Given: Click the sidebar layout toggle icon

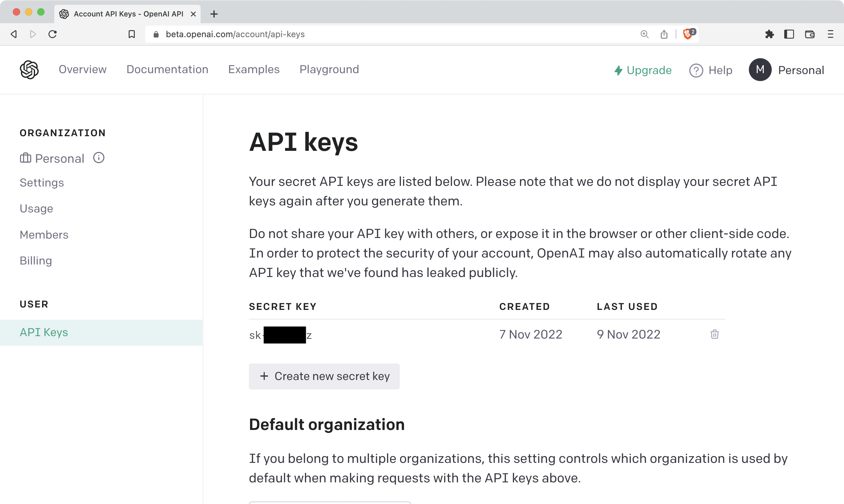Looking at the screenshot, I should [791, 34].
